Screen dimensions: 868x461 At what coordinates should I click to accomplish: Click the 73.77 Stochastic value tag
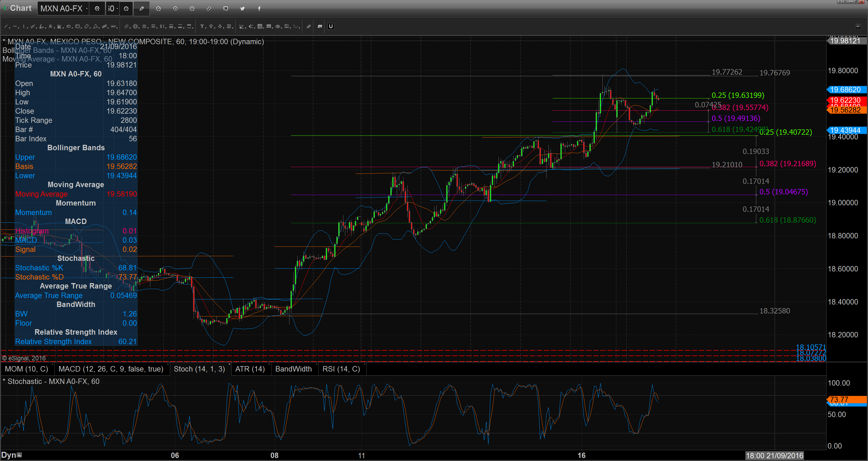[846, 400]
